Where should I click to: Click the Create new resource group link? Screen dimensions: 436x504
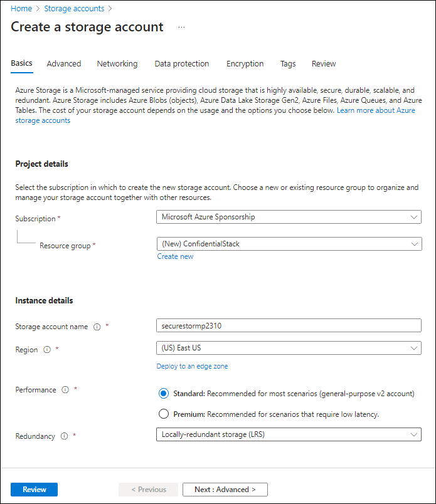(x=175, y=256)
